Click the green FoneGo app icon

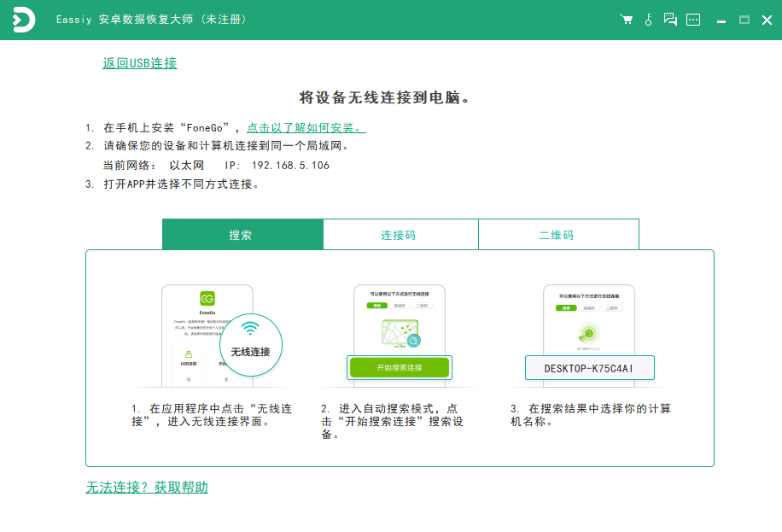coord(207,299)
